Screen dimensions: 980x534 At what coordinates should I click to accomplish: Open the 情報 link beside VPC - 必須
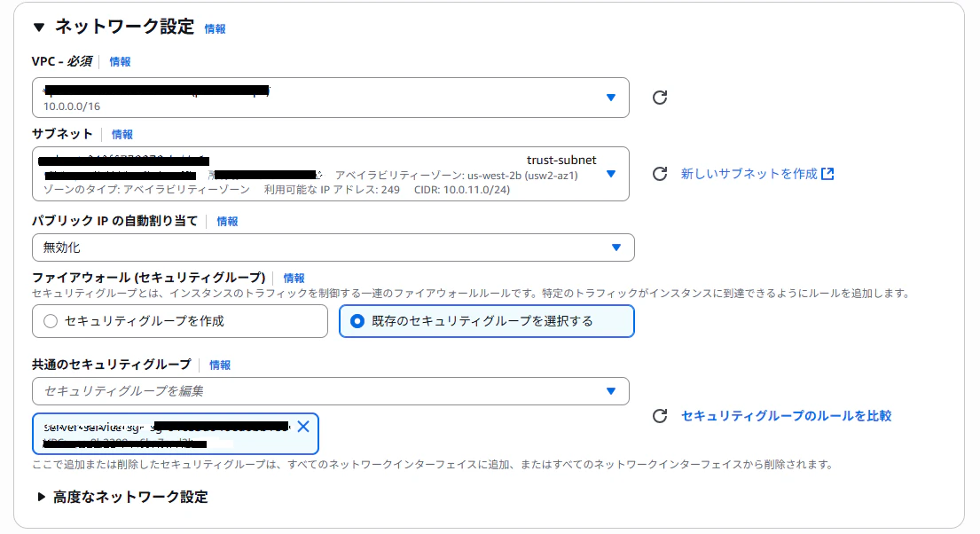click(120, 61)
